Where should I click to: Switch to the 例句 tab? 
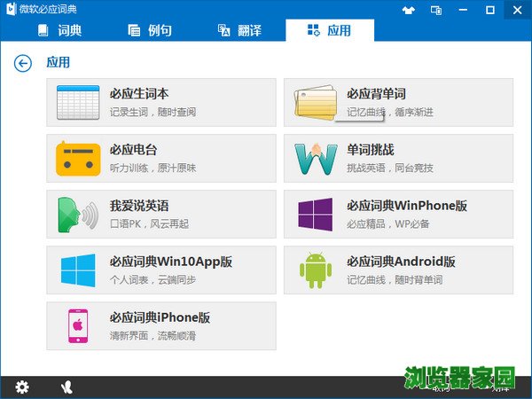[x=150, y=30]
